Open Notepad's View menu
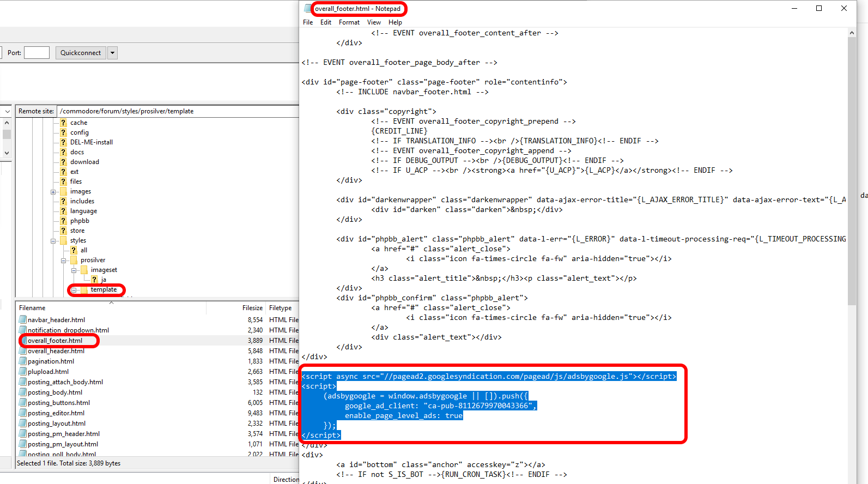This screenshot has height=484, width=868. coord(374,22)
